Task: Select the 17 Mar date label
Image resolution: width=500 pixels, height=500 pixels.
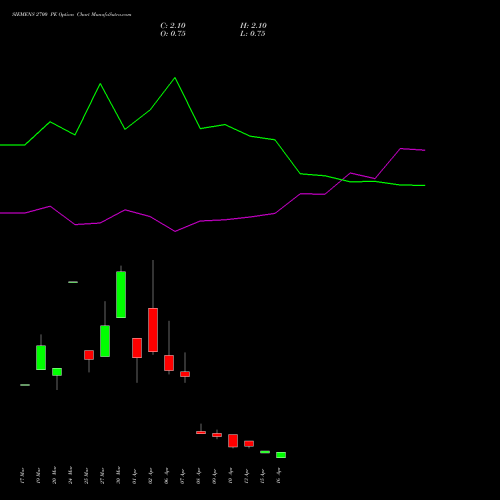Action: pyautogui.click(x=22, y=475)
